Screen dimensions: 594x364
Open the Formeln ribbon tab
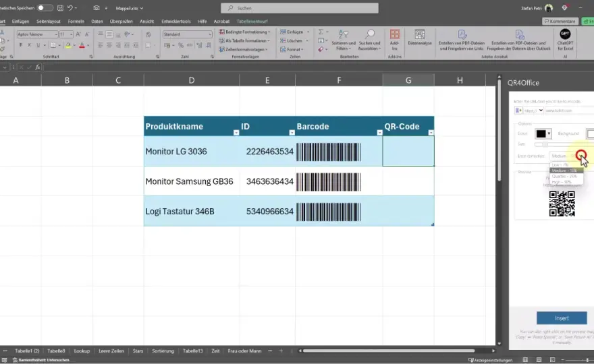coord(76,22)
